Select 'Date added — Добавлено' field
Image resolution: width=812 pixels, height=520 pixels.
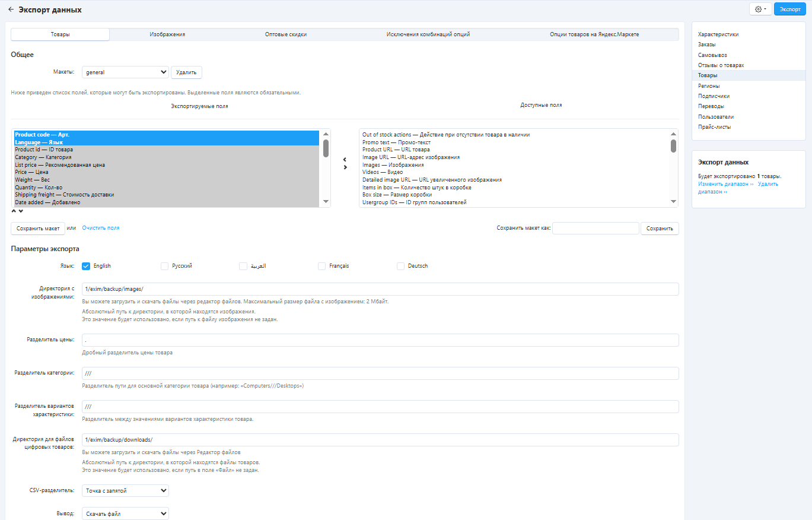tap(167, 202)
